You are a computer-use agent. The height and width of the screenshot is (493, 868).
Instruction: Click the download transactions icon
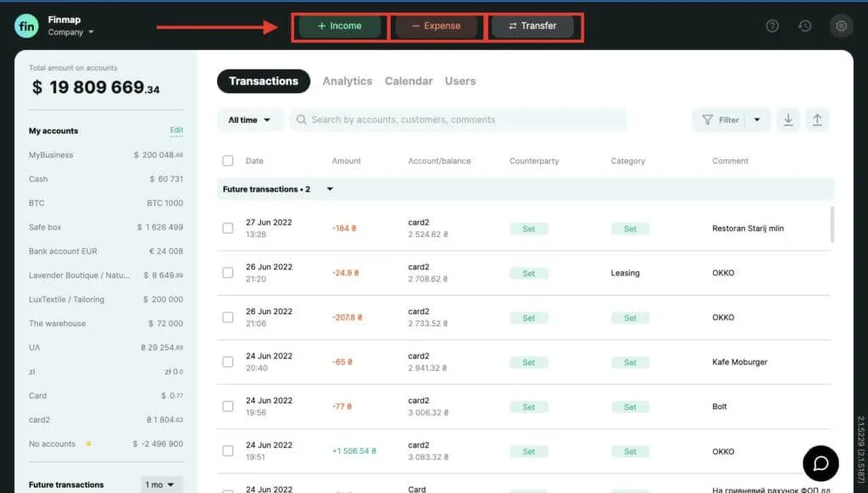click(x=787, y=119)
